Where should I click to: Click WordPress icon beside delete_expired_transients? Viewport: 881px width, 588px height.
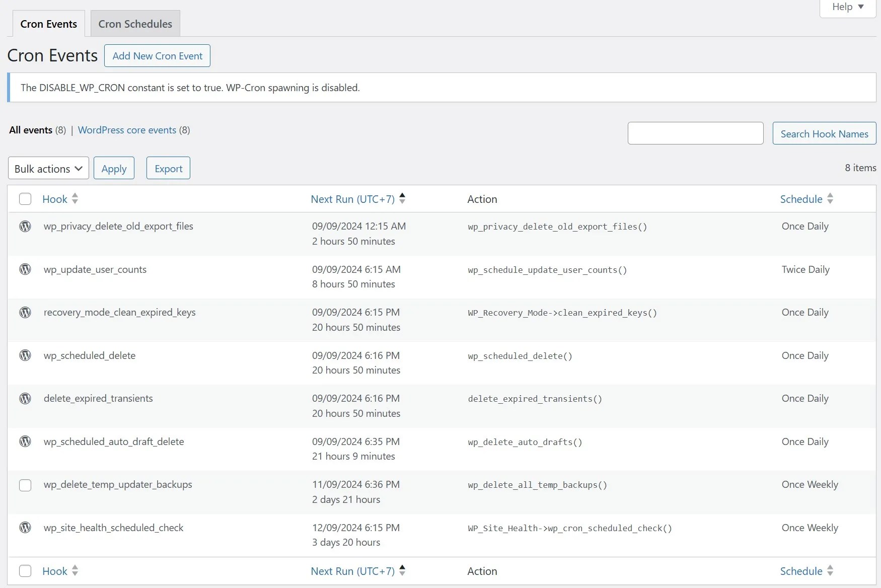point(25,398)
